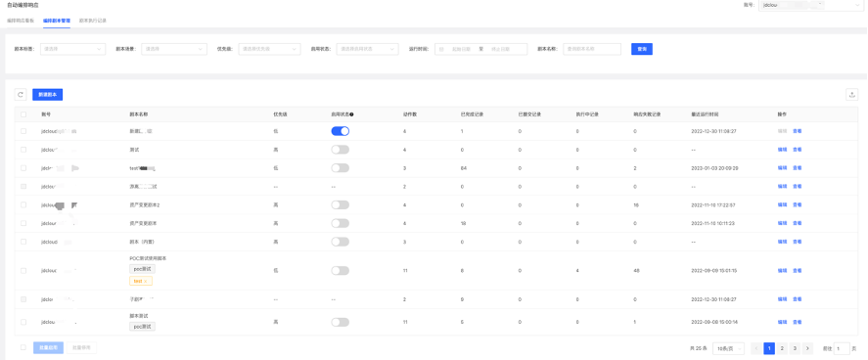Check the select-all checkbox in table header
The height and width of the screenshot is (360, 868).
[x=23, y=114]
